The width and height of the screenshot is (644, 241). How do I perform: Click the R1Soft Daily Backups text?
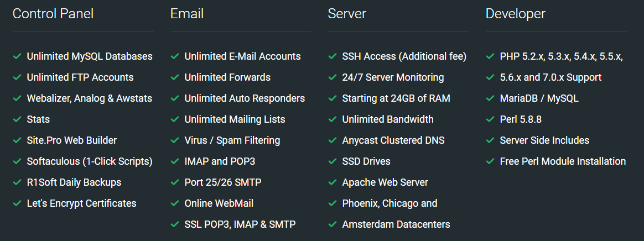pos(74,182)
